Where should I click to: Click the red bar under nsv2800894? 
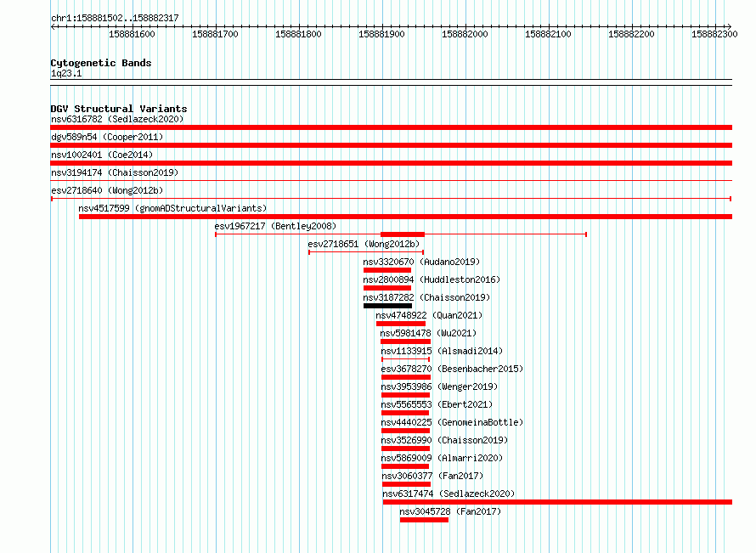pos(387,288)
